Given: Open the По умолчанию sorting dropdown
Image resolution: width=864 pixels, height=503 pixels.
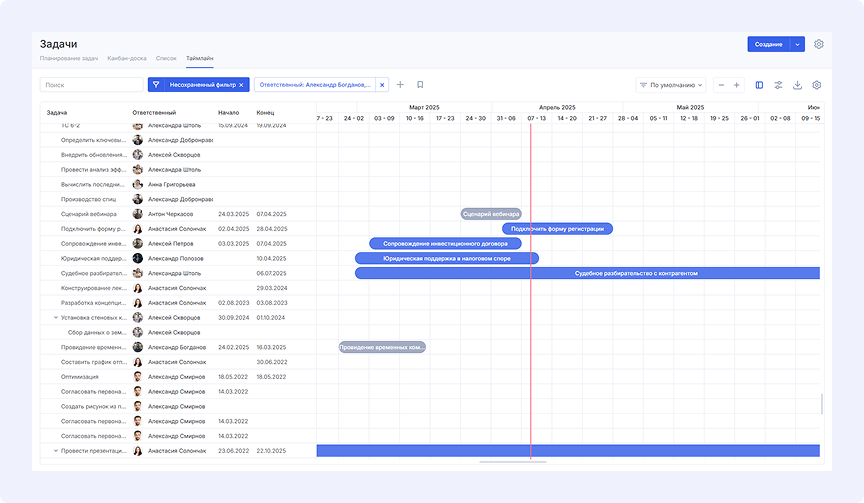Looking at the screenshot, I should 671,85.
